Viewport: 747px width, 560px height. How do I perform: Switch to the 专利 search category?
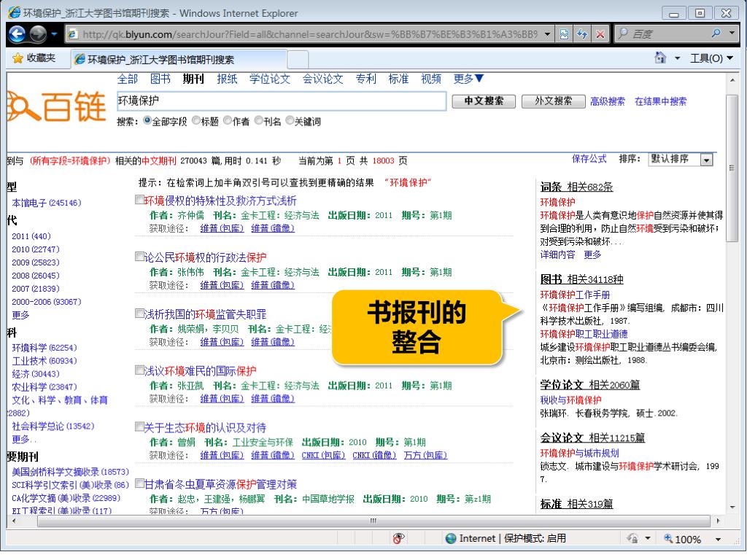(x=366, y=79)
